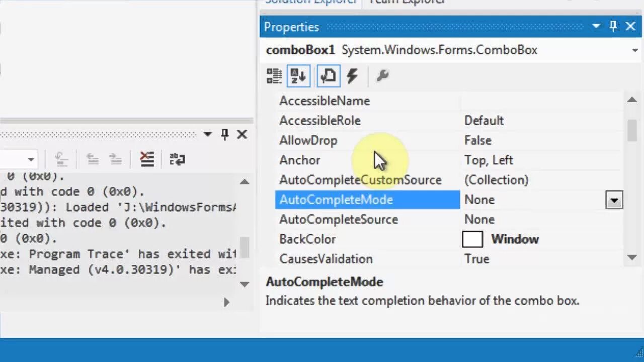This screenshot has height=362, width=644.
Task: Click the True value of CausesValidation
Action: click(477, 259)
